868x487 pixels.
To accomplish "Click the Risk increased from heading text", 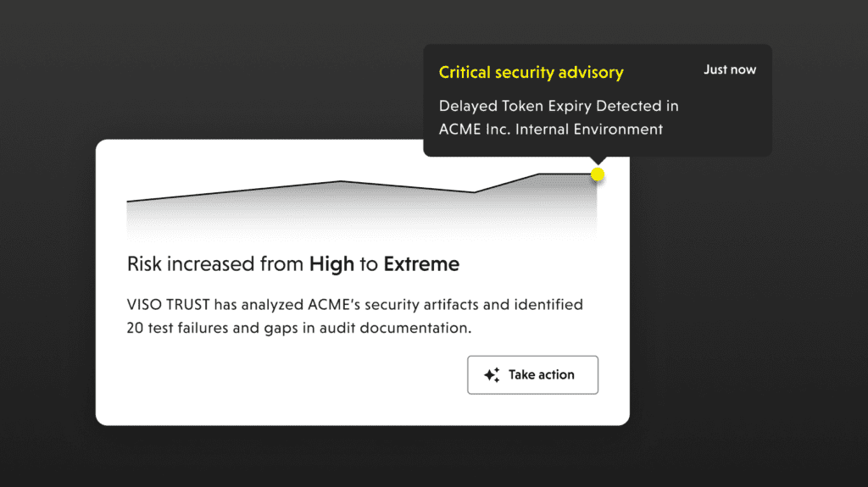I will [214, 264].
